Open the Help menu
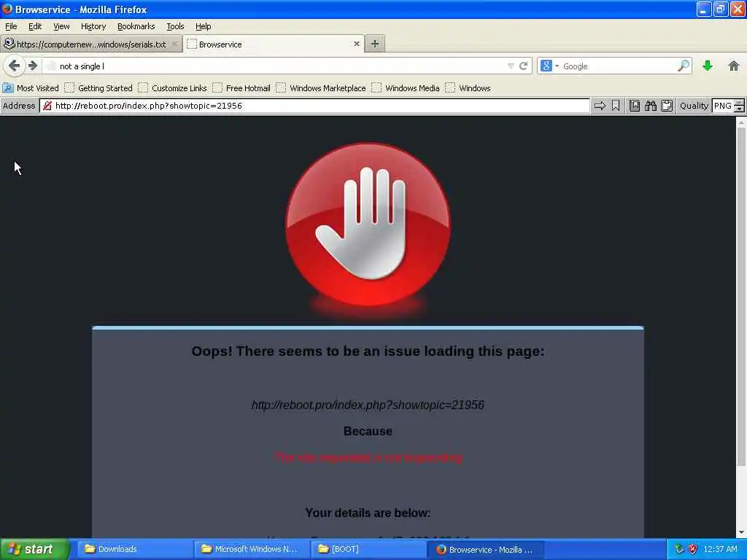747x560 pixels. (204, 26)
